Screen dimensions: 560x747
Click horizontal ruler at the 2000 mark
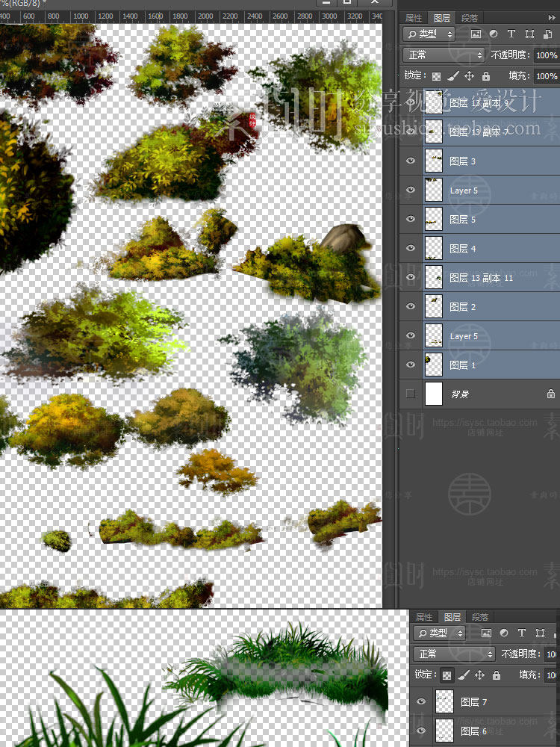[205, 16]
